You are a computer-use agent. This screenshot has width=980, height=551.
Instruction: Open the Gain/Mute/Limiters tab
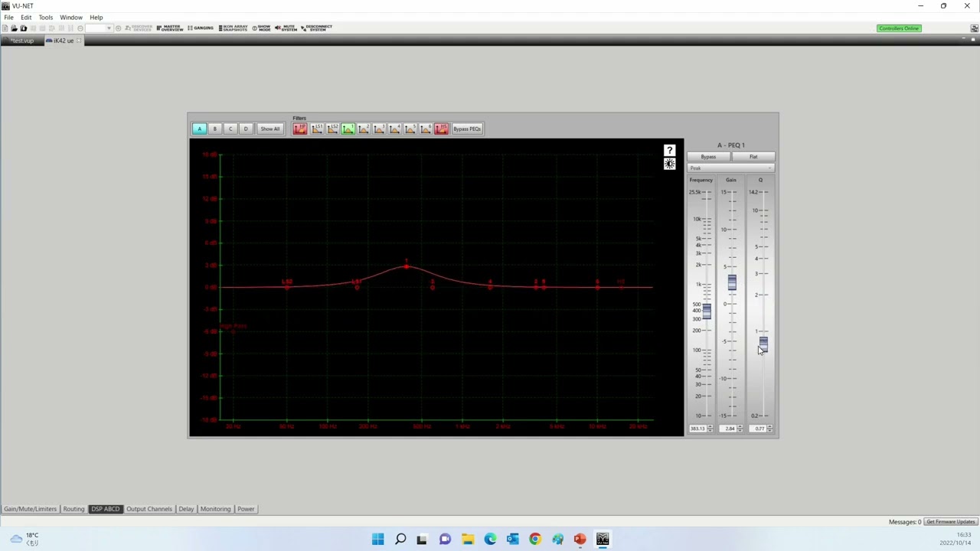pyautogui.click(x=30, y=509)
